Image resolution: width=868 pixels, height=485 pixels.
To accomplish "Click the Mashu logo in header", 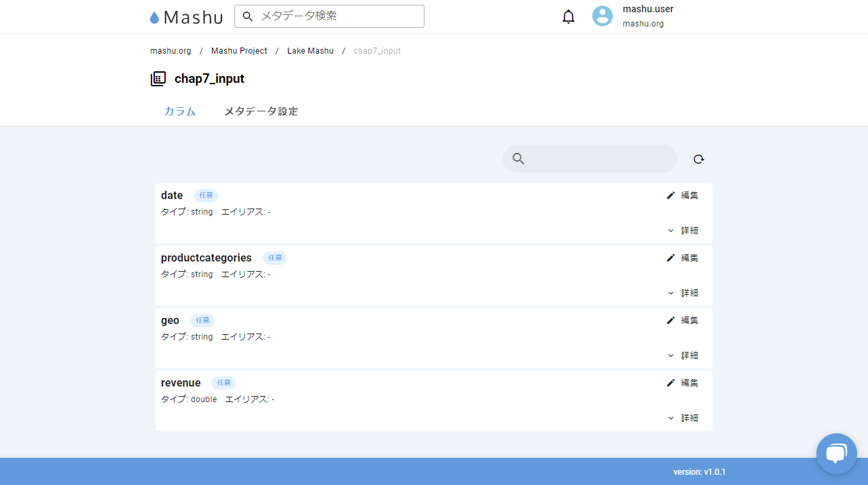I will pos(187,17).
